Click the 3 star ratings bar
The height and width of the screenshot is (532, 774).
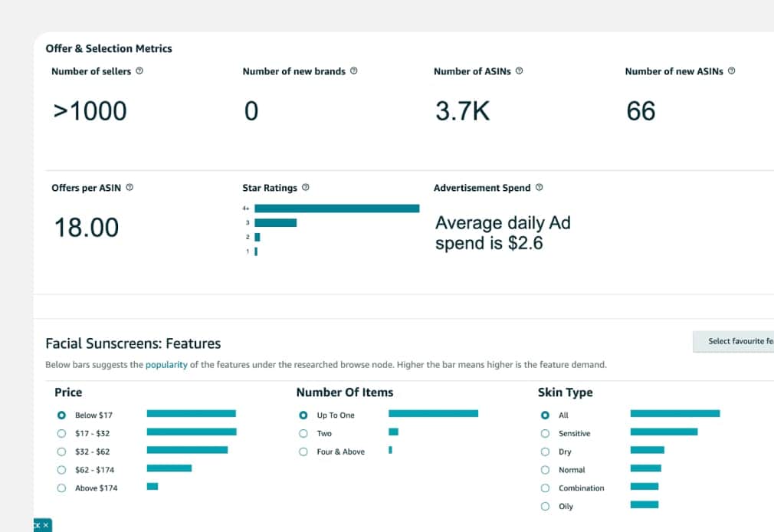pyautogui.click(x=275, y=222)
